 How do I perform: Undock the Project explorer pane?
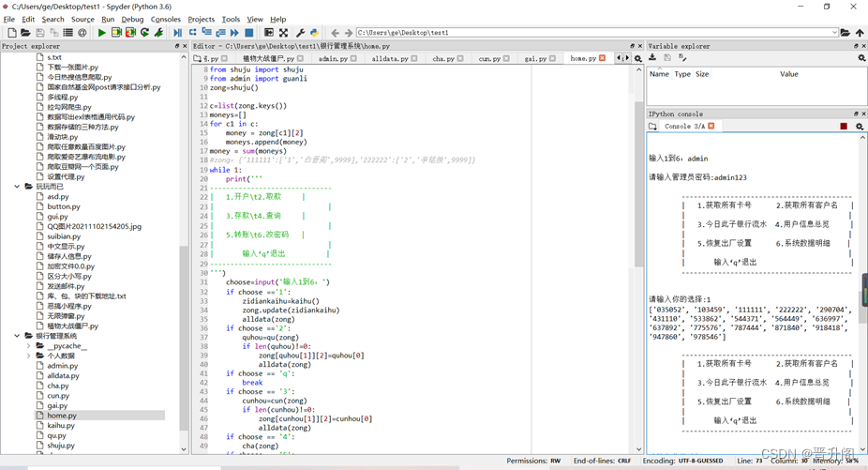pyautogui.click(x=177, y=46)
